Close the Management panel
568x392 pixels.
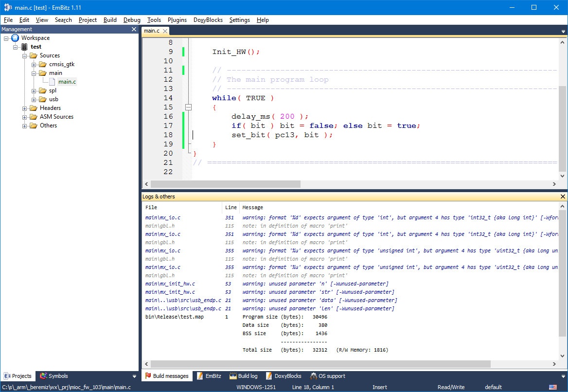tap(134, 29)
